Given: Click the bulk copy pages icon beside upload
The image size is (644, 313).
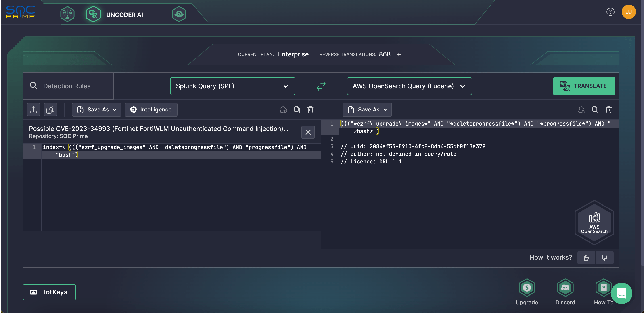Looking at the screenshot, I should (x=50, y=110).
